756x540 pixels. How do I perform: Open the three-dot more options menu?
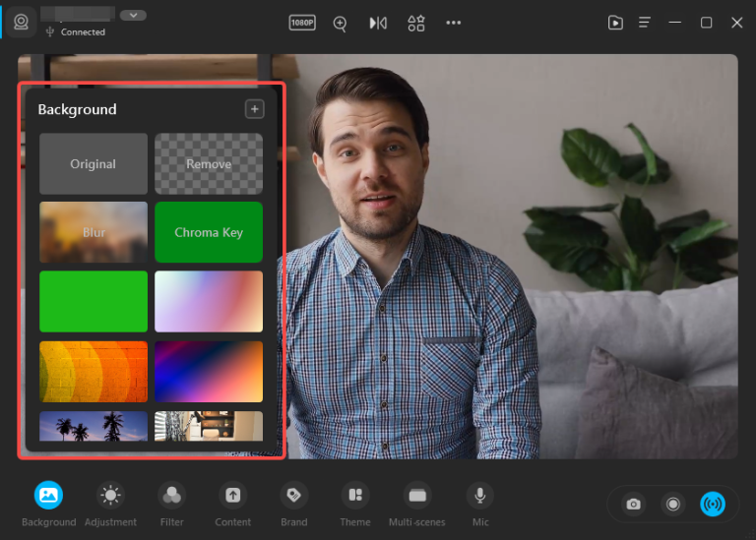[453, 23]
